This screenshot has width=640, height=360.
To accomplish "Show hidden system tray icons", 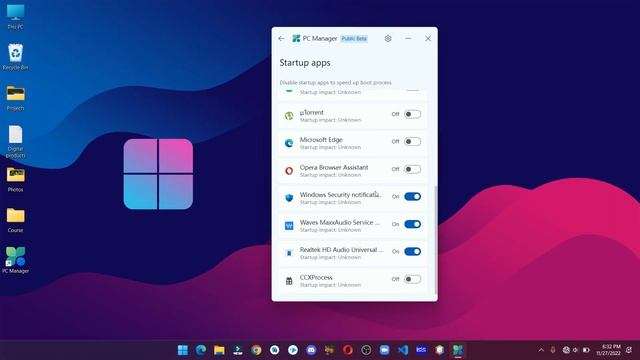I will click(541, 350).
